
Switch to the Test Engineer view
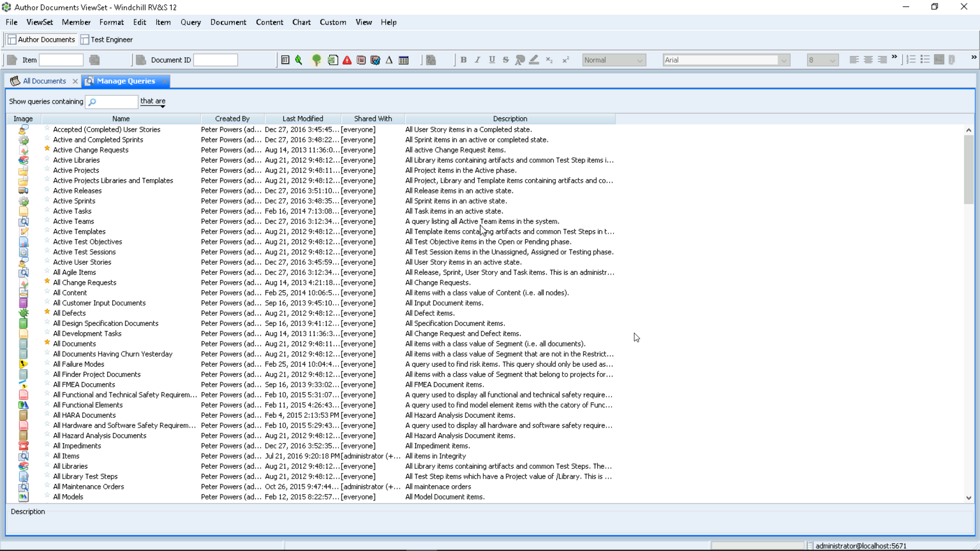click(x=107, y=40)
